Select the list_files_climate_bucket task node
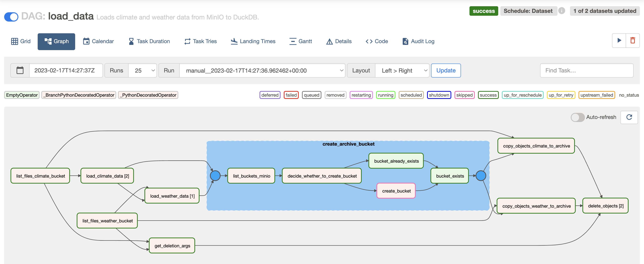This screenshot has width=644, height=264. click(40, 176)
